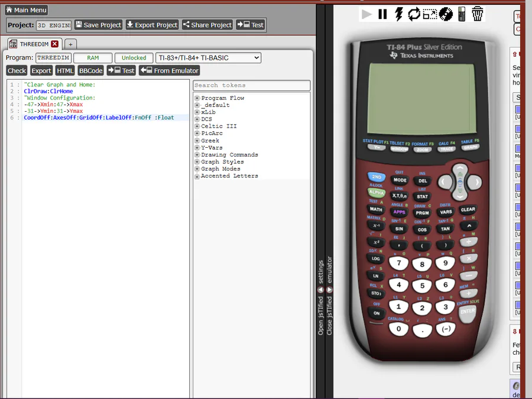Screen dimensions: 532x399
Task: Click code line with CoordOff:AxesOff
Action: (x=99, y=118)
